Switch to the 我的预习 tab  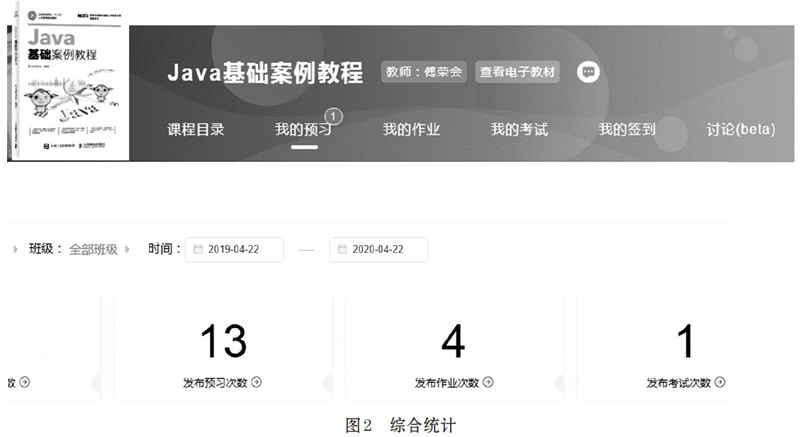(304, 130)
